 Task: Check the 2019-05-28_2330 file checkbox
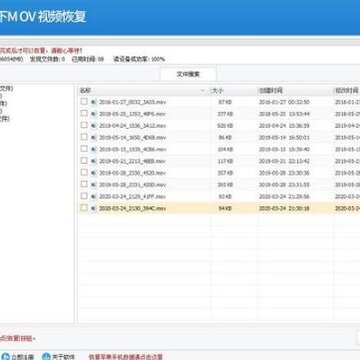[x=84, y=172]
